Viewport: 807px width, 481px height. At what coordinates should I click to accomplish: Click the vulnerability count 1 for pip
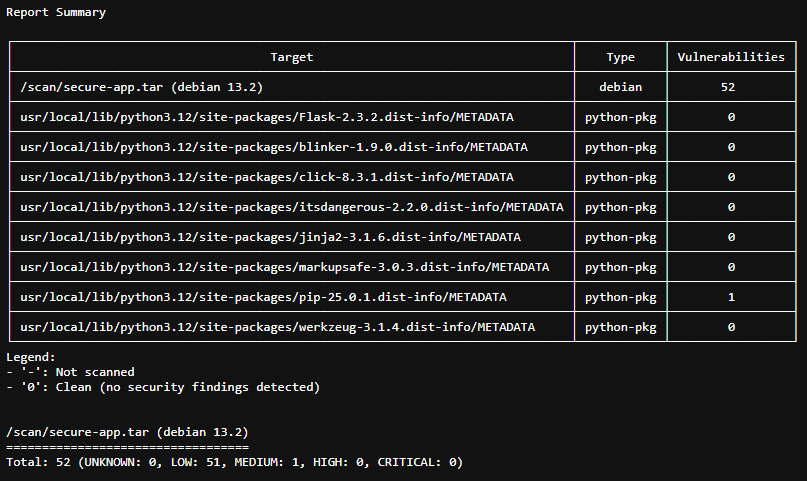tap(731, 297)
